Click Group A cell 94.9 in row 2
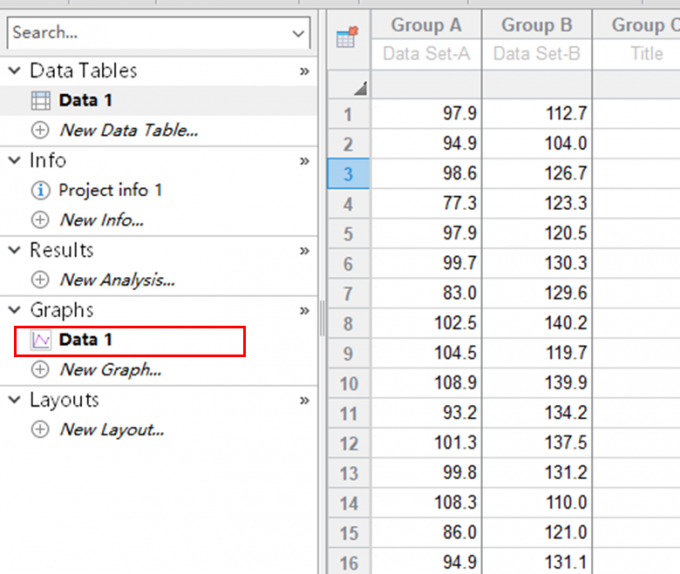The width and height of the screenshot is (680, 574). (x=426, y=144)
